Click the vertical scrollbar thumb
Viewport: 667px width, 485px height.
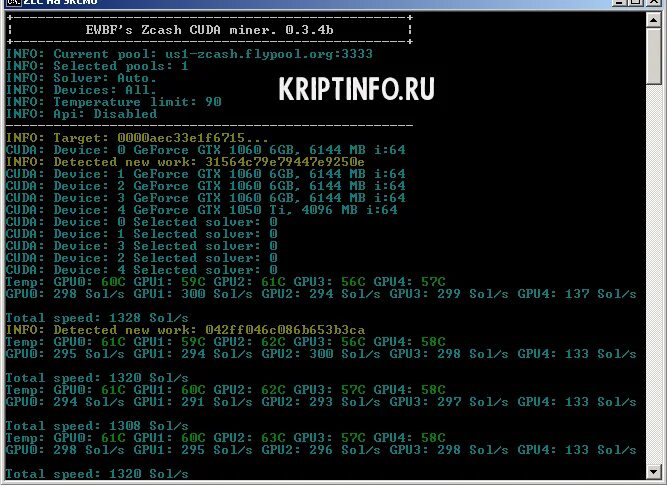653,56
